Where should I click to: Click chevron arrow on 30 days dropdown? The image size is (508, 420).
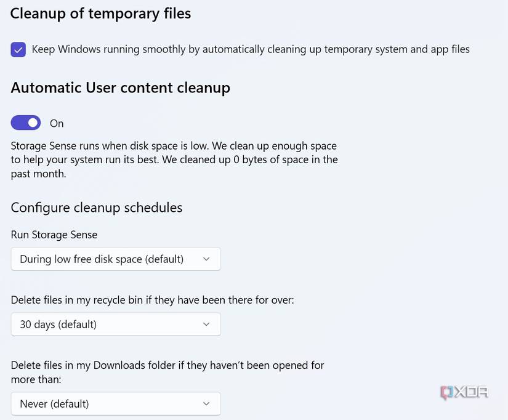point(206,324)
